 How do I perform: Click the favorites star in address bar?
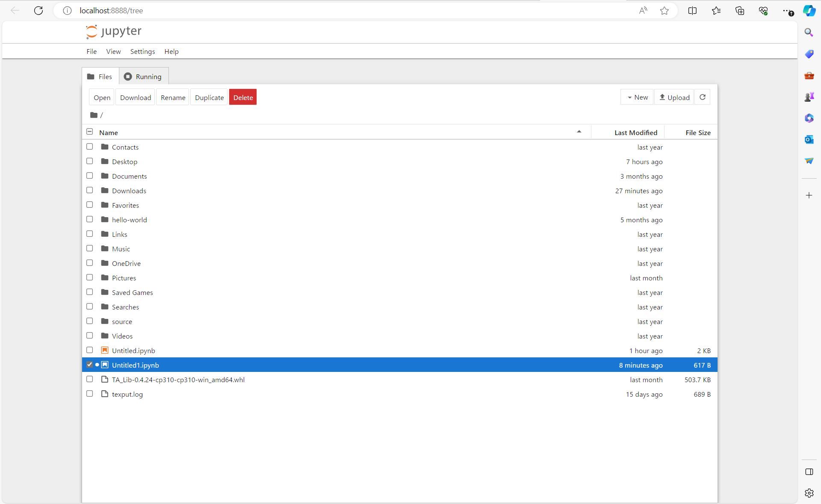(x=664, y=11)
